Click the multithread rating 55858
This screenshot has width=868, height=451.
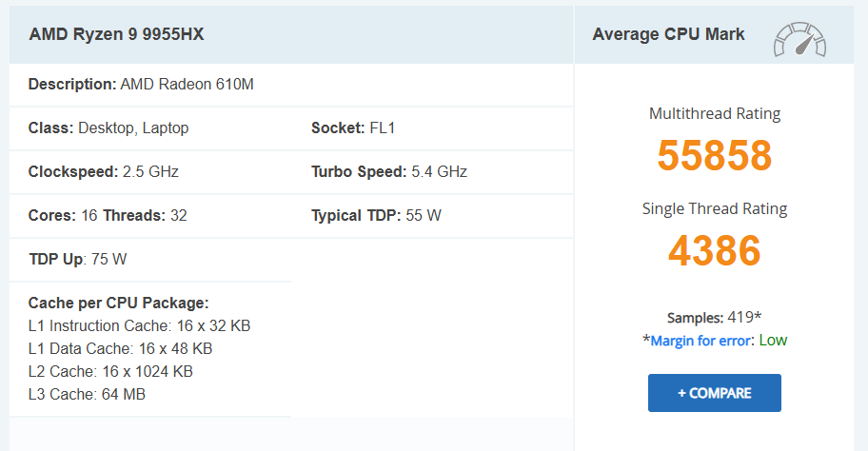714,156
